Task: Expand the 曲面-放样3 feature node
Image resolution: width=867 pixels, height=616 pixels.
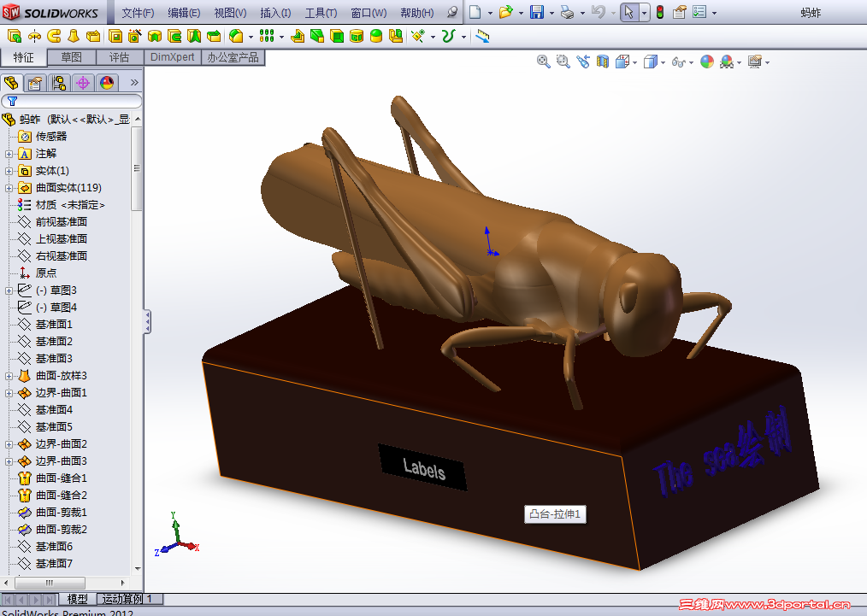Action: (x=9, y=376)
